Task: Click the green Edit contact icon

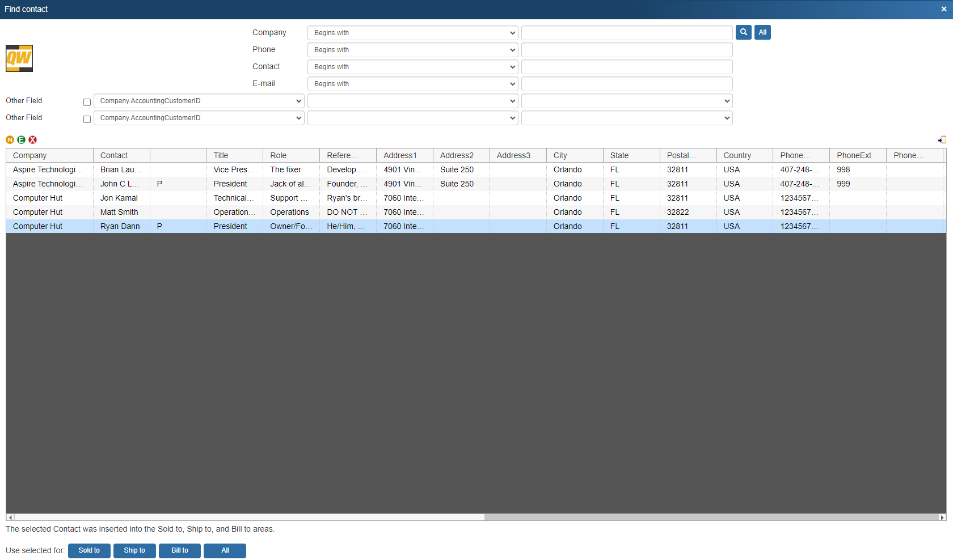Action: (x=21, y=139)
